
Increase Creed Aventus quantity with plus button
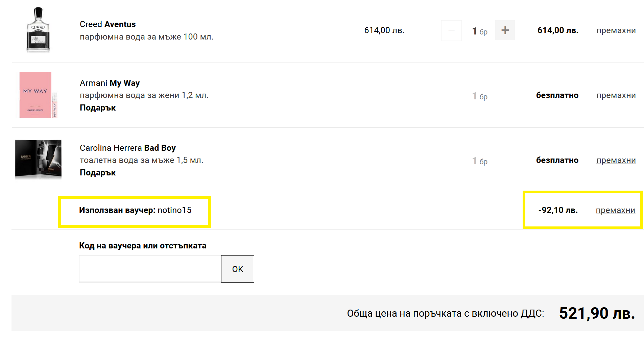505,30
